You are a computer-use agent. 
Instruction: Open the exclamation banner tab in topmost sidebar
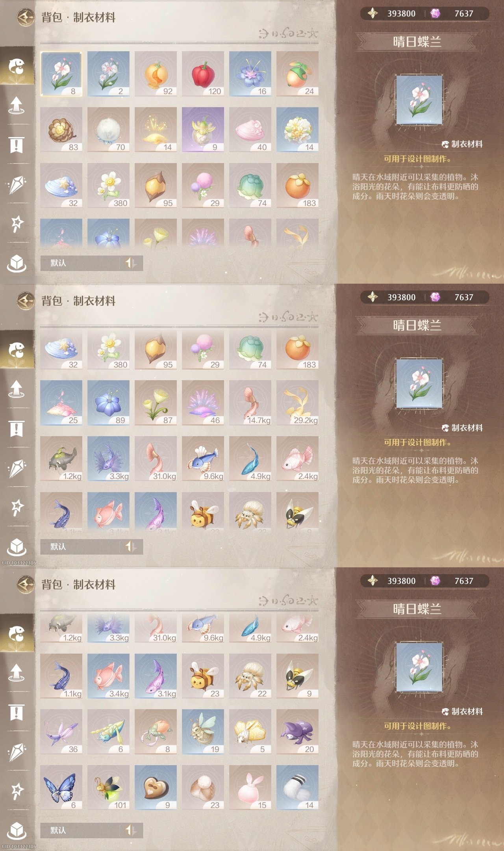click(17, 145)
